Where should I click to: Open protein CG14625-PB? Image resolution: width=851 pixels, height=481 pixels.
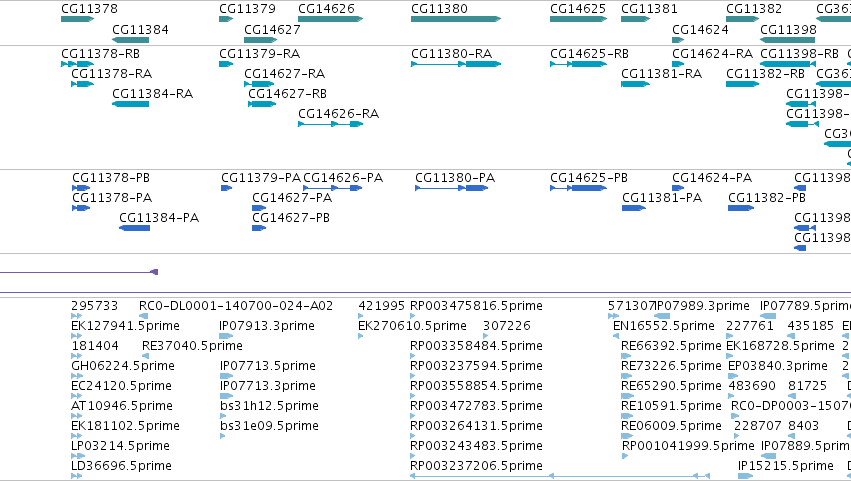[589, 178]
